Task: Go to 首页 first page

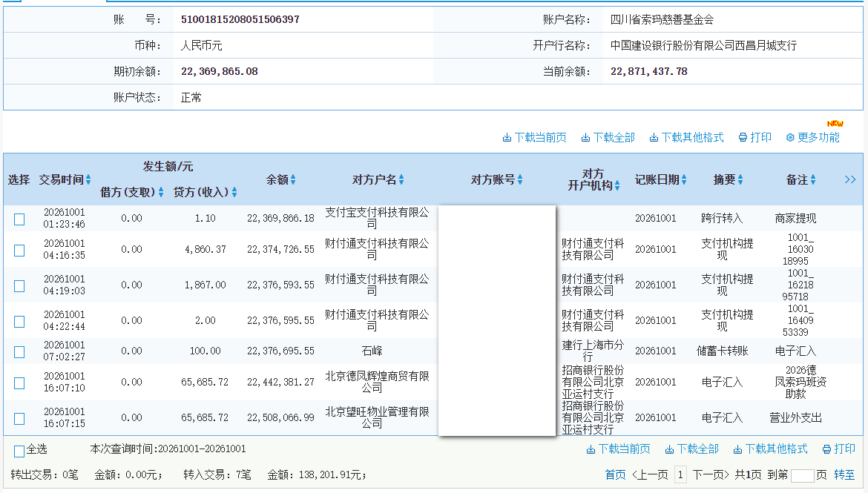Action: [x=615, y=474]
